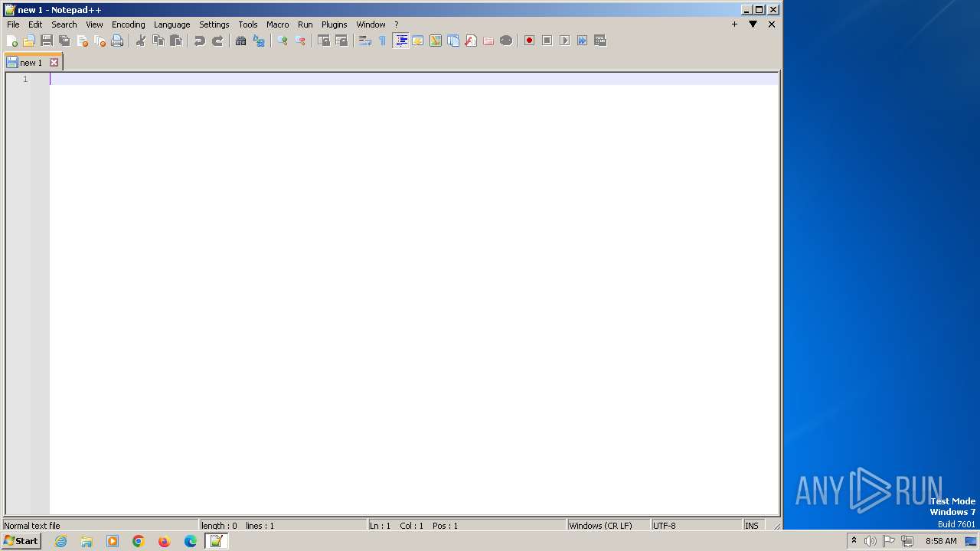Viewport: 980px width, 551px height.
Task: Open Internet Explorer from the taskbar
Action: click(x=60, y=541)
